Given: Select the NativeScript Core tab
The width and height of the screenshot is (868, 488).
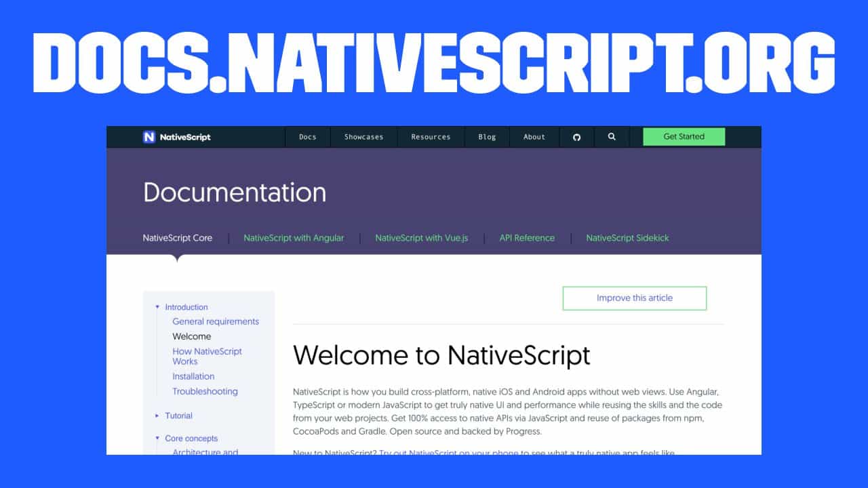Looking at the screenshot, I should [178, 238].
